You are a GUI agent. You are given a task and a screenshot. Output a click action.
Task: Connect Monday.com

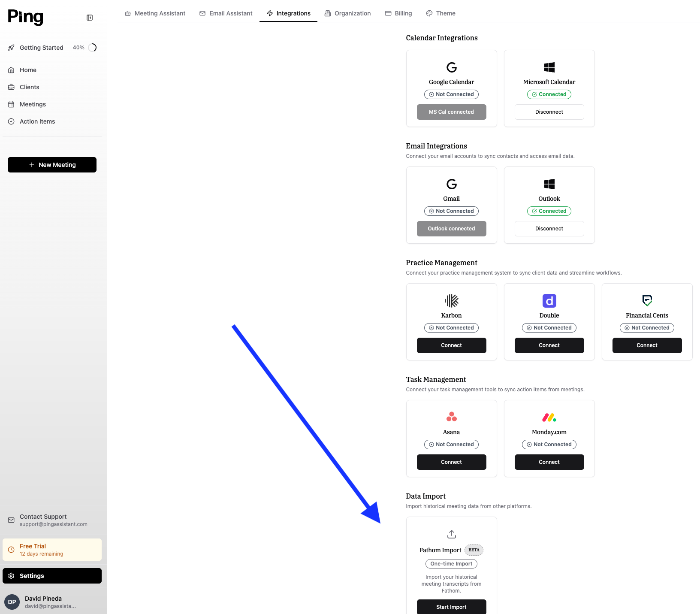click(549, 462)
